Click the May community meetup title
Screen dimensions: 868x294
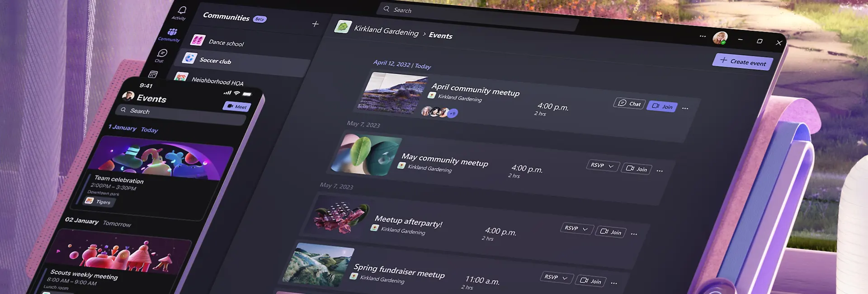(444, 160)
